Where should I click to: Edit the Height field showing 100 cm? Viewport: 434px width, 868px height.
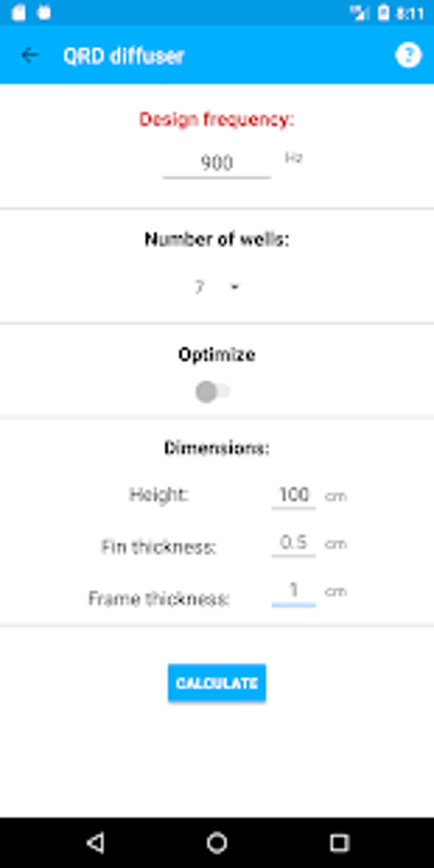[x=295, y=495]
